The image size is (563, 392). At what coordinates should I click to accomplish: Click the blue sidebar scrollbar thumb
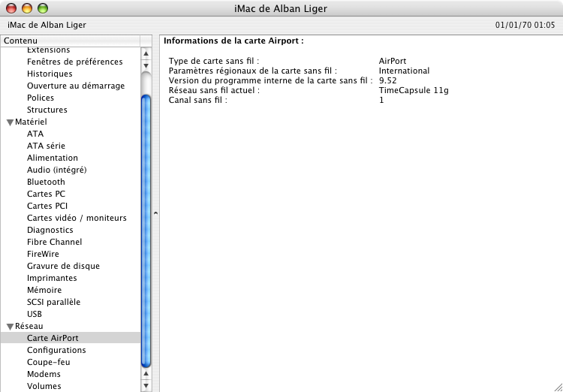[x=146, y=231]
